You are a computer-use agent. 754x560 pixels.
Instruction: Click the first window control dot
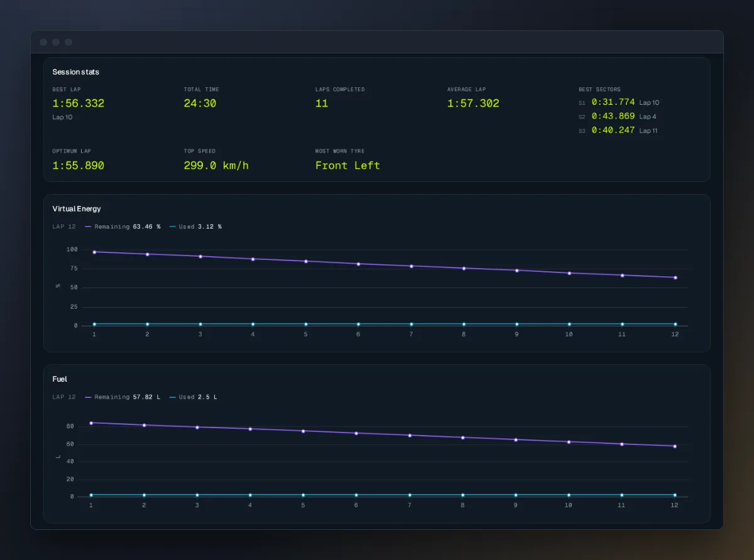coord(43,42)
